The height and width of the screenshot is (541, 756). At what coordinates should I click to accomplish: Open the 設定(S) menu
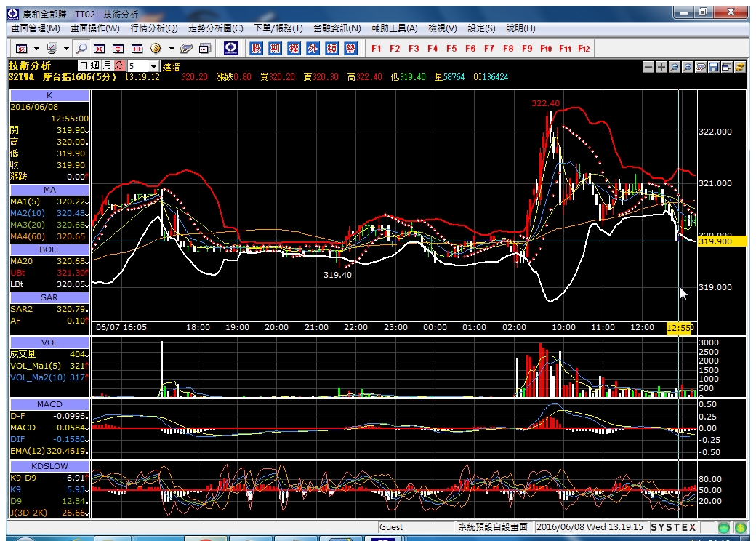(x=481, y=28)
